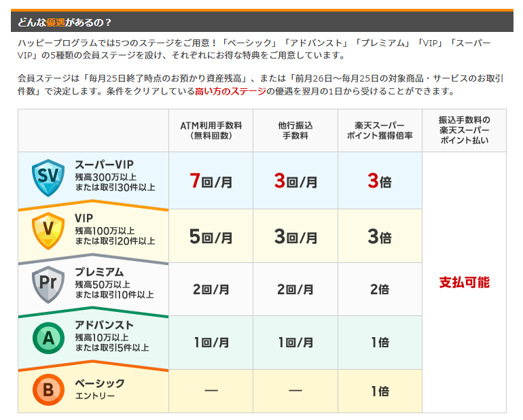Click Super VIP's 3倍 point rate cell
The width and height of the screenshot is (523, 420).
click(379, 181)
